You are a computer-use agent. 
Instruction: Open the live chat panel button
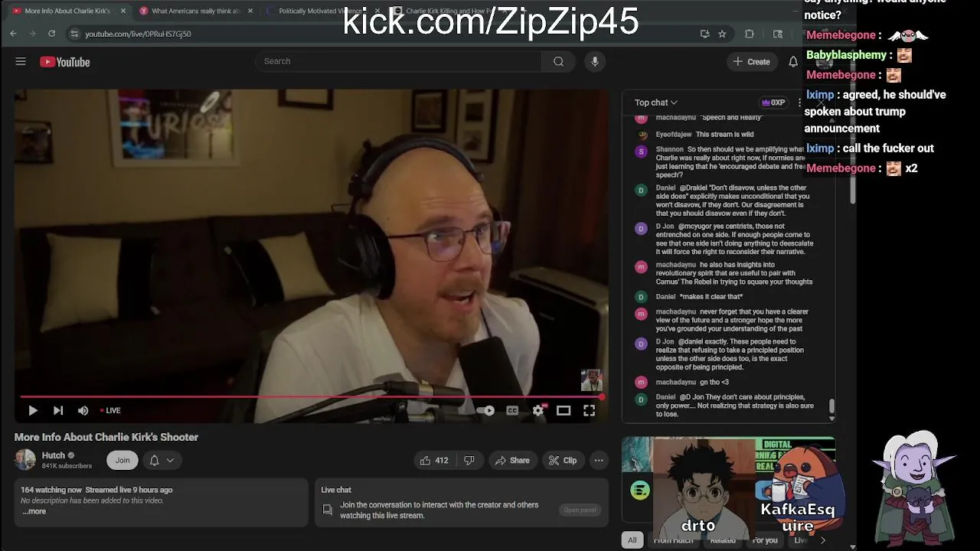pyautogui.click(x=580, y=510)
